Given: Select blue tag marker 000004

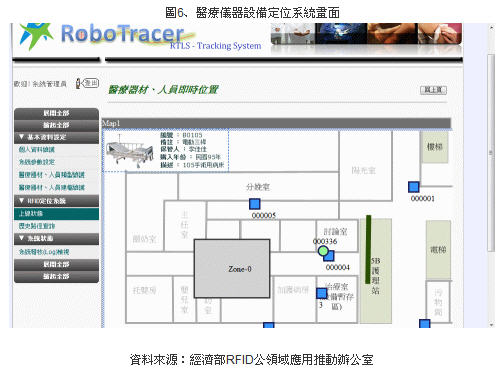Looking at the screenshot, I should pyautogui.click(x=329, y=256).
